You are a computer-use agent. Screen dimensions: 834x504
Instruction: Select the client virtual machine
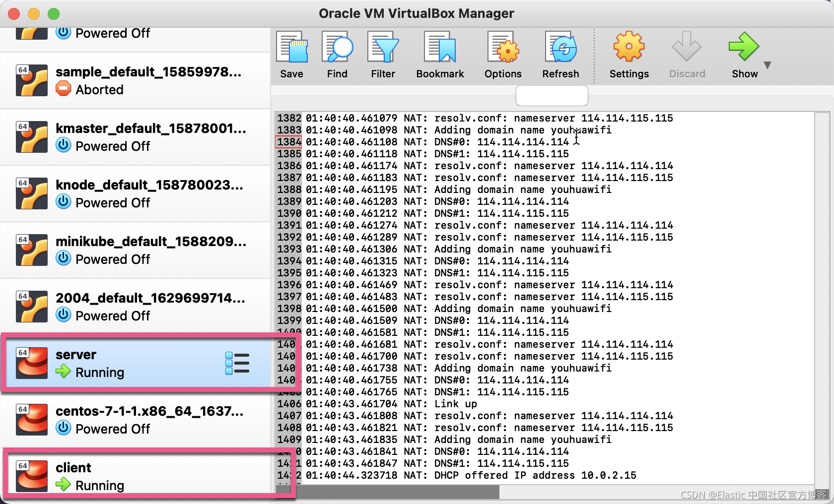pos(136,476)
